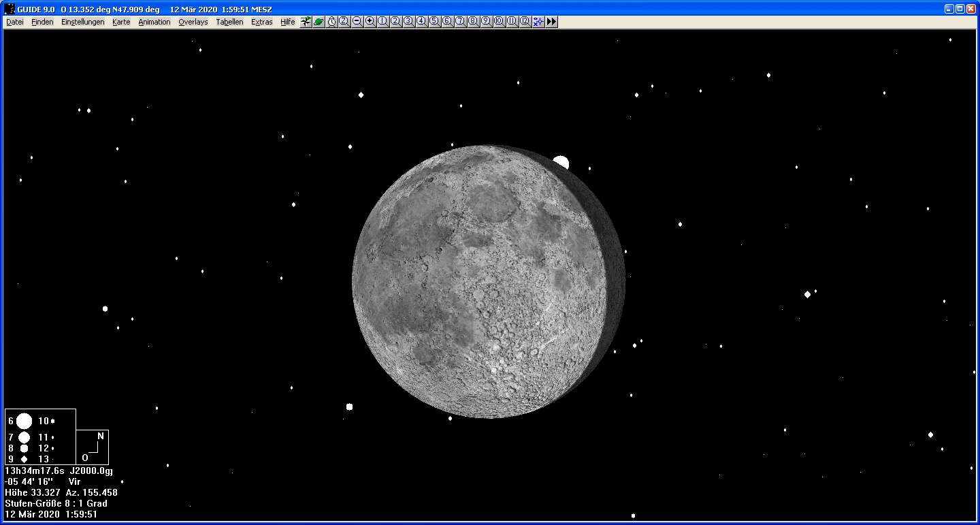Click the zoom out magnifier icon
Screen dimensions: 980x525
click(x=357, y=22)
